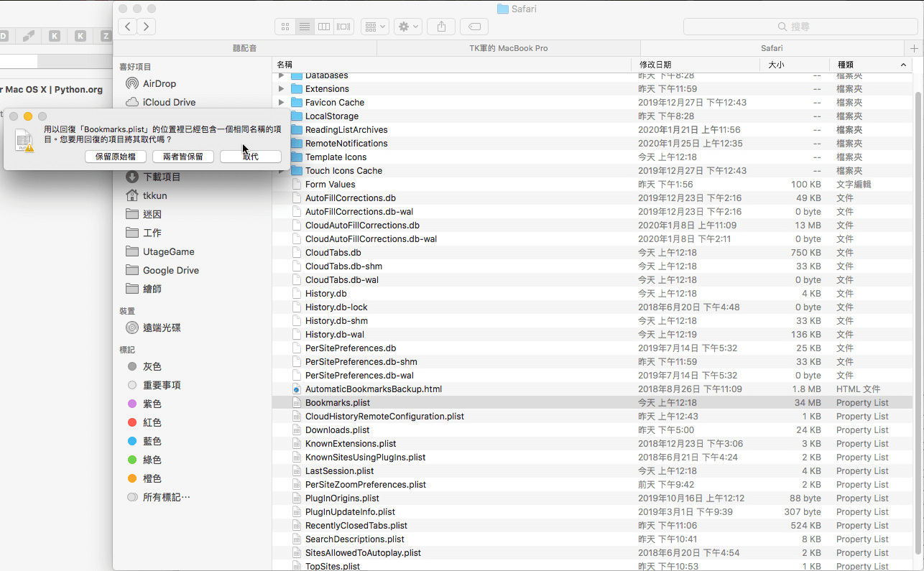Open the gear action menu
This screenshot has width=924, height=571.
[407, 27]
